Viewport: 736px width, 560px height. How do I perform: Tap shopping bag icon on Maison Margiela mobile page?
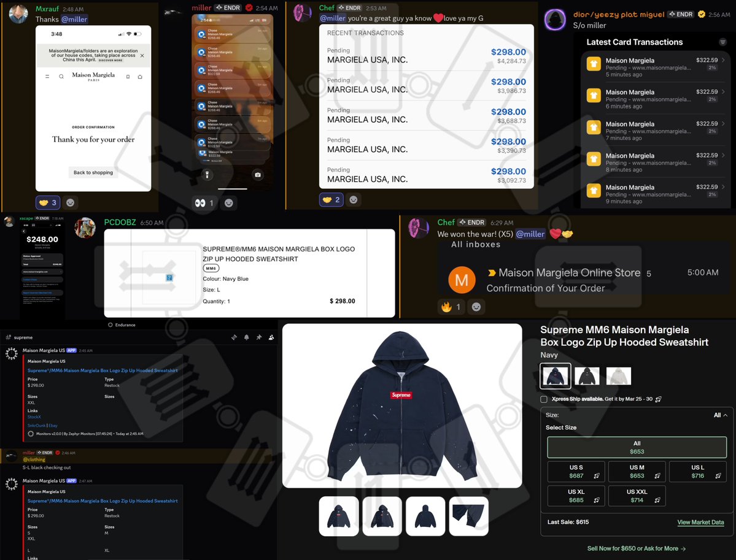tap(140, 77)
